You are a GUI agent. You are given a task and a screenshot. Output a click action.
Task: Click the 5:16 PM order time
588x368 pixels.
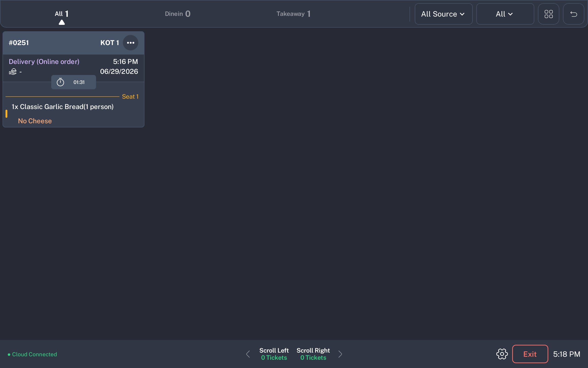point(125,62)
